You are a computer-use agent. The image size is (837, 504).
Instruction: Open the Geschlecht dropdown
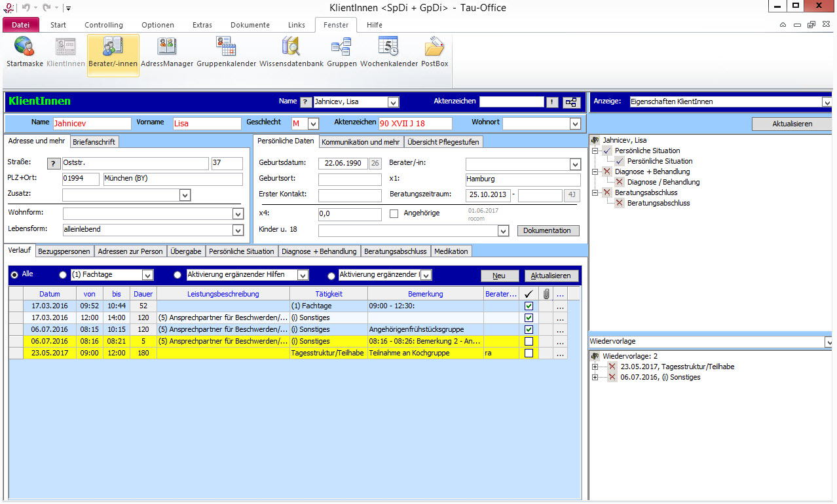[313, 124]
